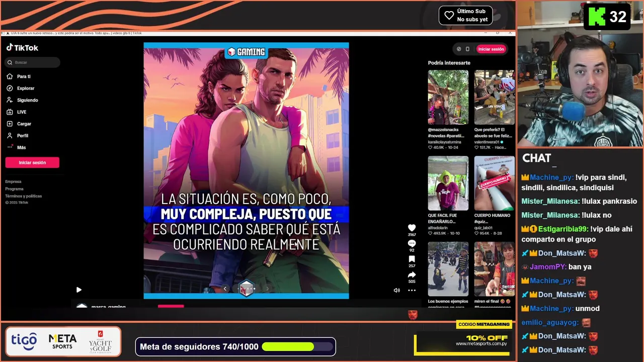
Task: Like the video with heart icon
Action: (412, 228)
